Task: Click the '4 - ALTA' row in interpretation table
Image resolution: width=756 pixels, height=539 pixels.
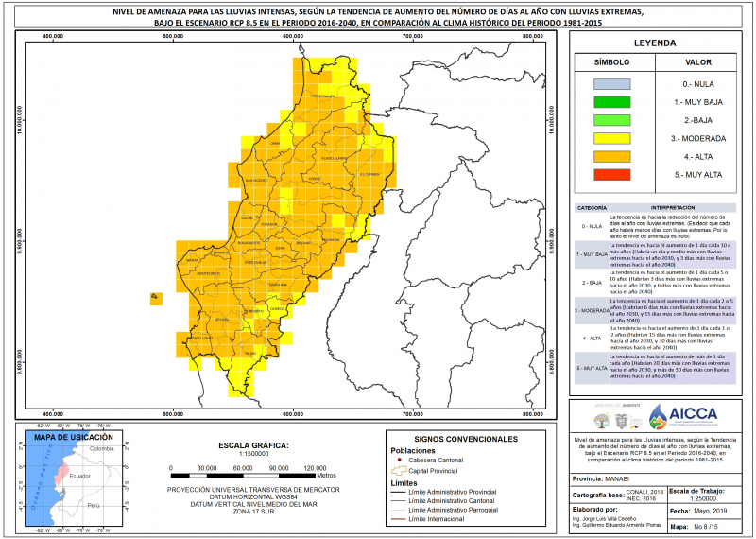Action: point(655,338)
